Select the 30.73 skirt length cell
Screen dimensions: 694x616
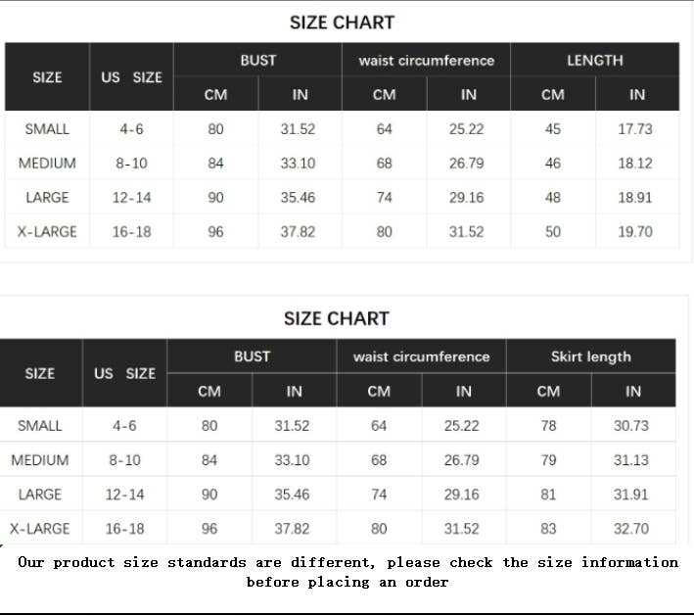point(631,426)
